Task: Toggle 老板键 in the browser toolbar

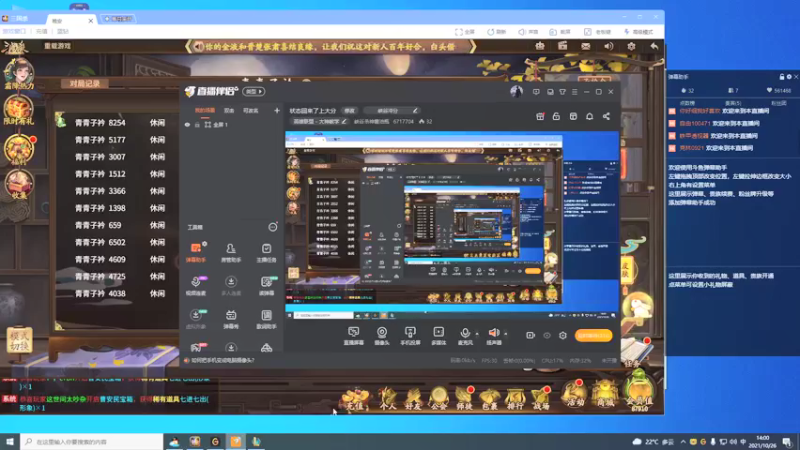Action: pos(597,32)
